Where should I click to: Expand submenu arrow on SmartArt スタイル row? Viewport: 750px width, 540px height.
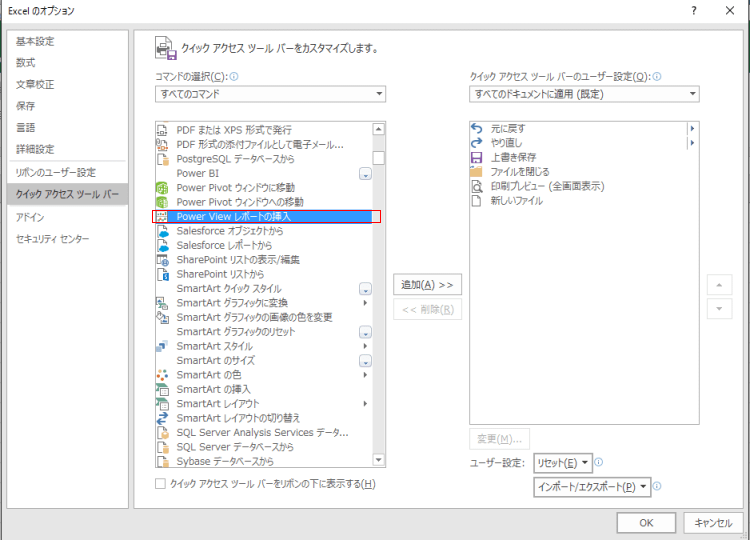click(x=365, y=346)
